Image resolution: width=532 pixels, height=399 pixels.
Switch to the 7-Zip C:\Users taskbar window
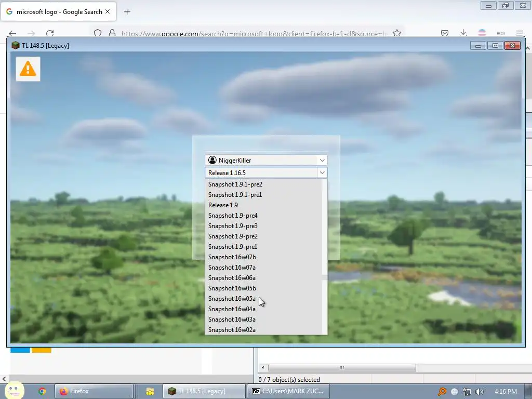click(x=288, y=391)
